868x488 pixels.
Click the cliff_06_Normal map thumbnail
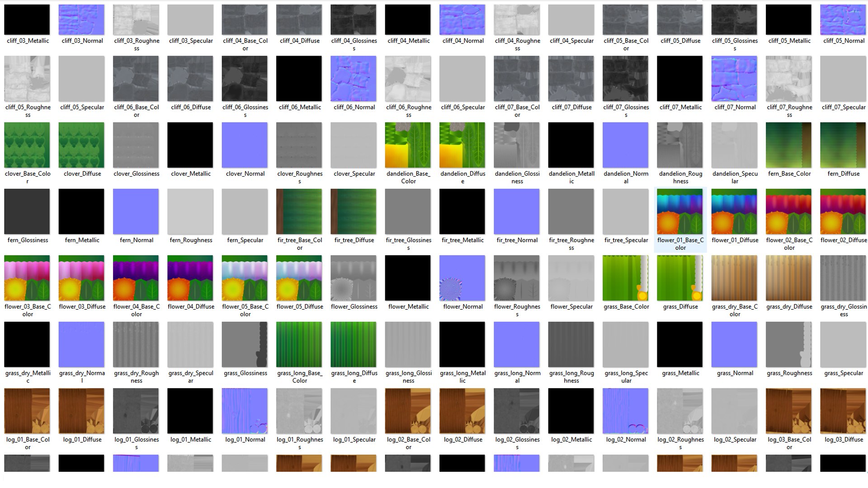pos(354,79)
